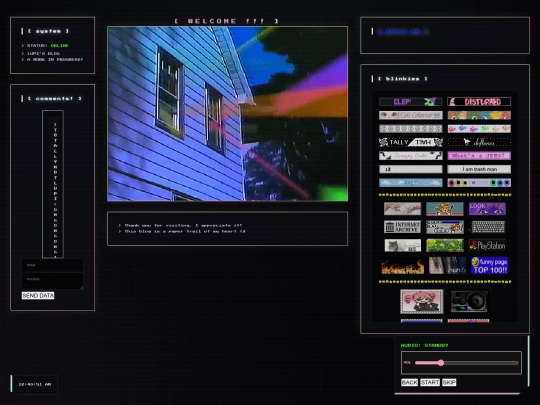Open the Internet Archive button
The width and height of the screenshot is (540, 405).
[x=403, y=227]
